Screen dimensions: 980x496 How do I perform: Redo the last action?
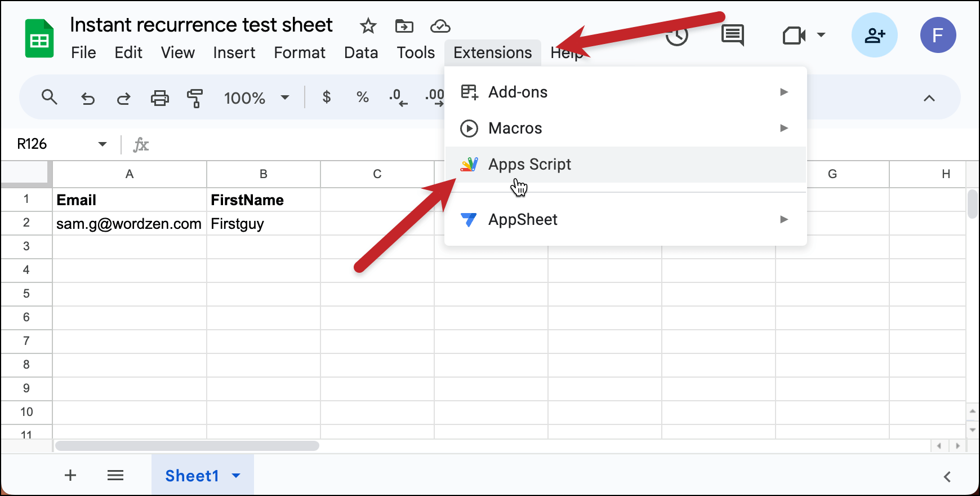click(123, 98)
